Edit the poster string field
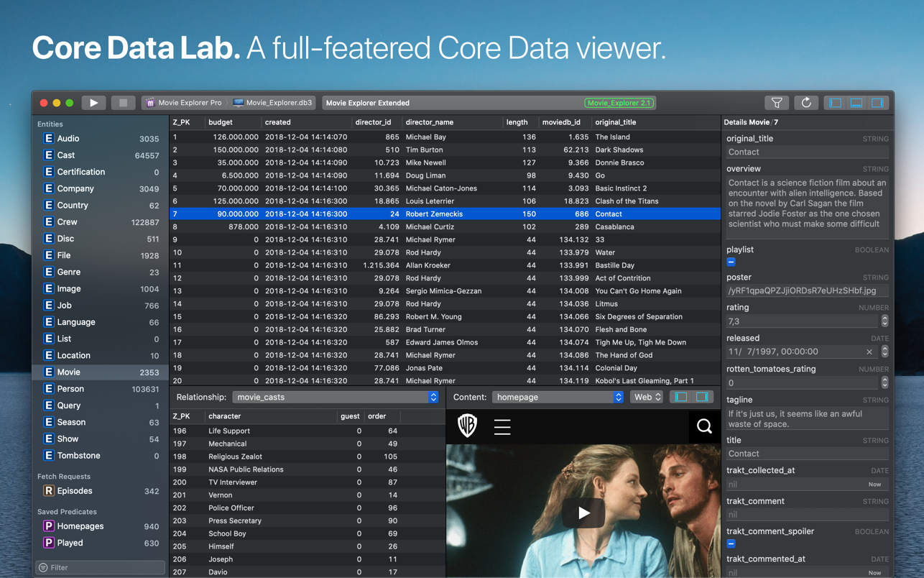This screenshot has height=578, width=924. point(808,291)
